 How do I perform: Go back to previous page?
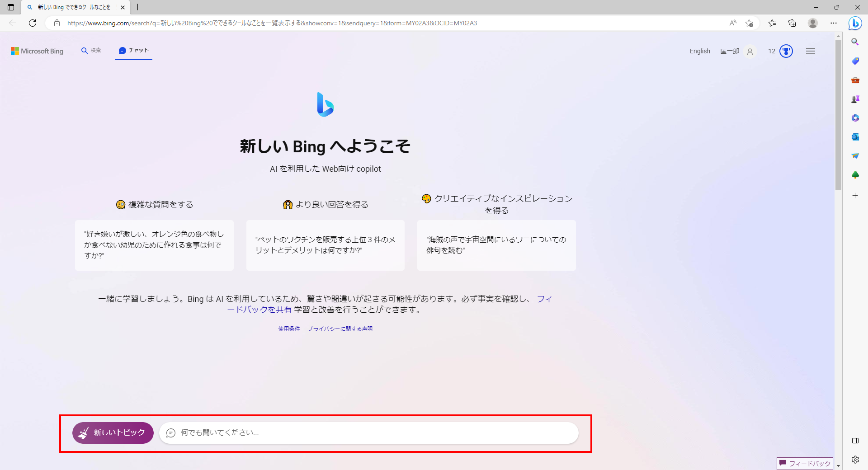13,23
